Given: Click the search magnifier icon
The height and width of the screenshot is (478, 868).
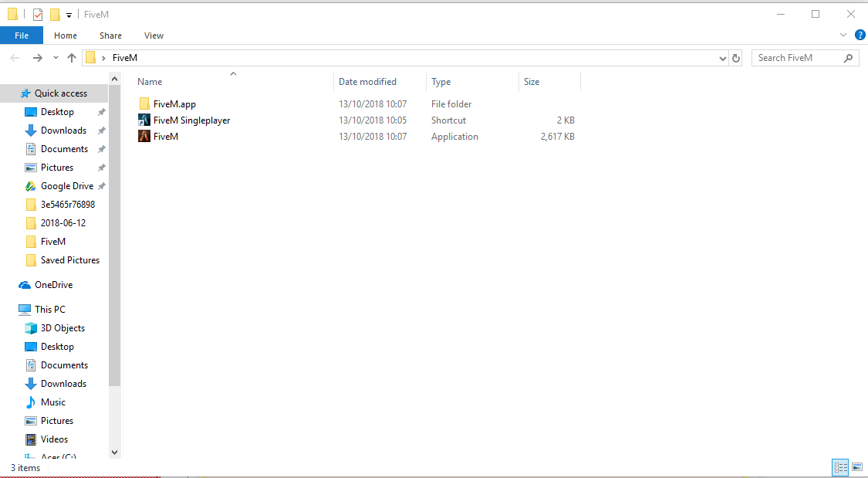Looking at the screenshot, I should click(848, 58).
